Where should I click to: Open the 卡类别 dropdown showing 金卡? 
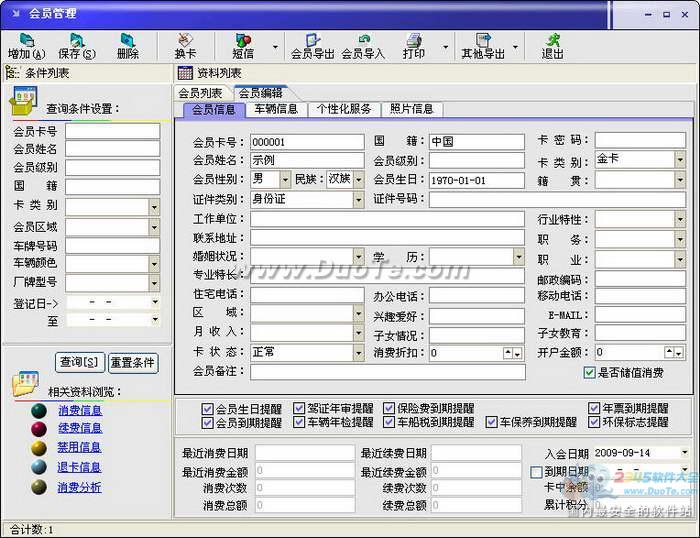point(680,159)
